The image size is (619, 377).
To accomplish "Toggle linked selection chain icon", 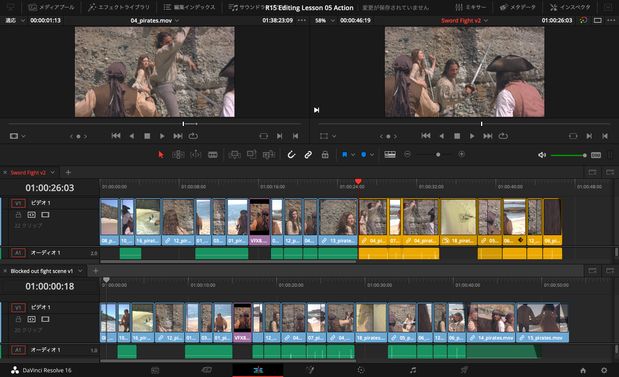I will click(308, 155).
